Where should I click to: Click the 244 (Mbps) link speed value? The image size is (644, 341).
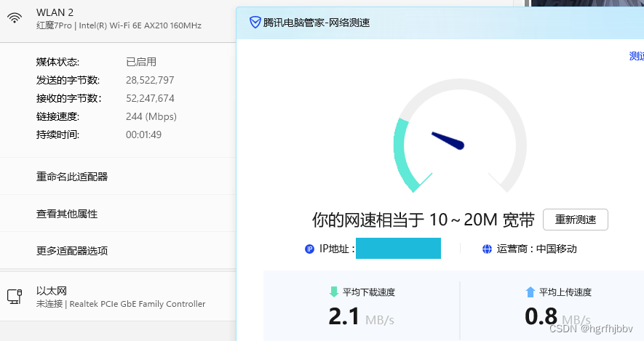tap(151, 116)
